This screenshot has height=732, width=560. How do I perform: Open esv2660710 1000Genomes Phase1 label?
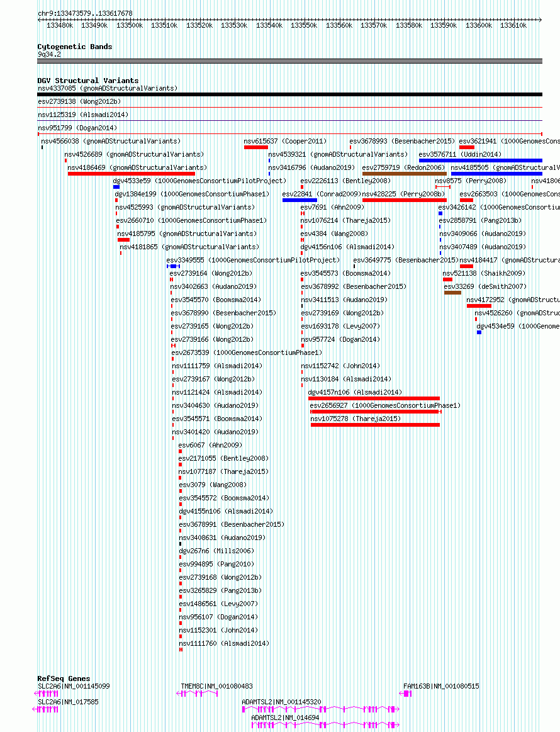(x=191, y=220)
